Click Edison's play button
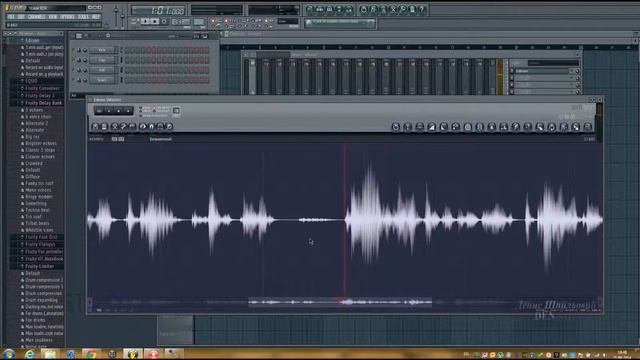Screen dimensions: 640x360 (x=109, y=111)
